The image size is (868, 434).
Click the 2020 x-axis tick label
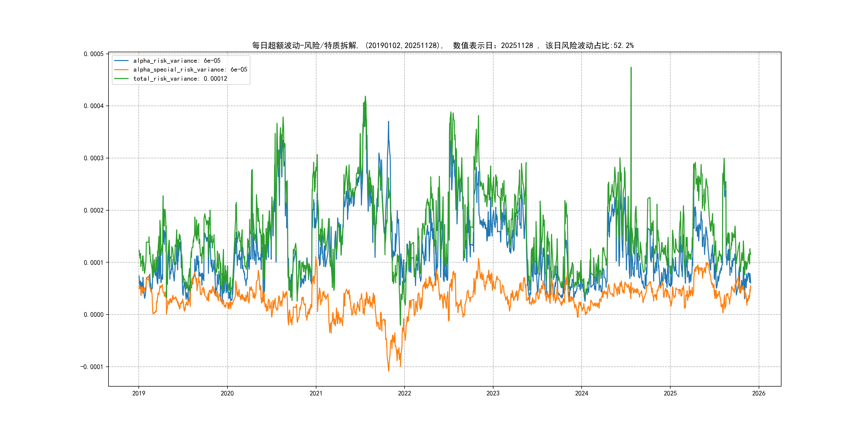click(227, 393)
